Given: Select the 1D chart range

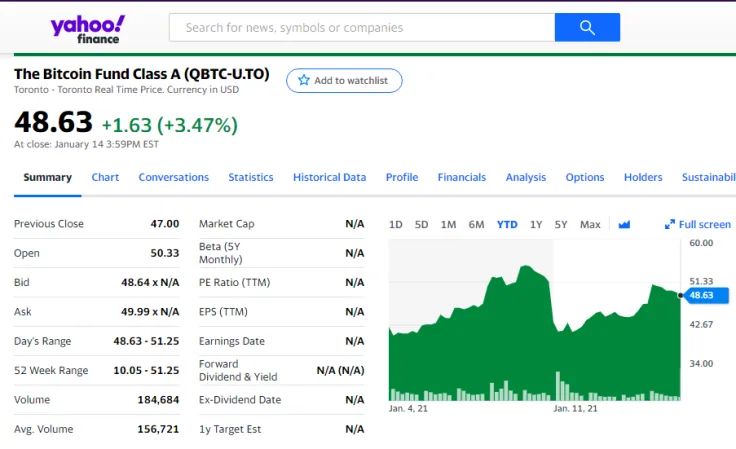Looking at the screenshot, I should click(396, 225).
